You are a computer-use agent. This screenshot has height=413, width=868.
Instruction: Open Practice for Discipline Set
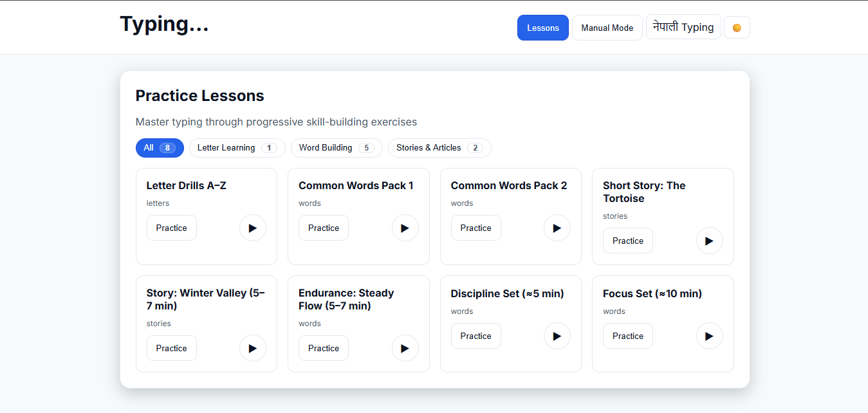(476, 336)
